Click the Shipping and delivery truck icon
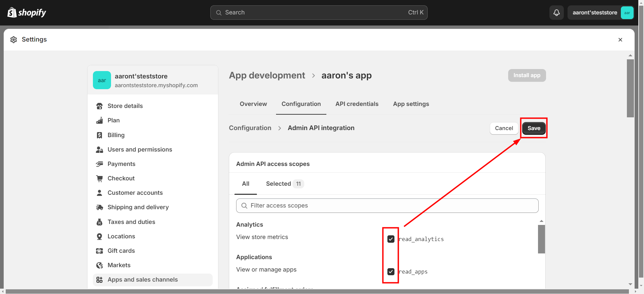This screenshot has width=644, height=294. point(100,207)
